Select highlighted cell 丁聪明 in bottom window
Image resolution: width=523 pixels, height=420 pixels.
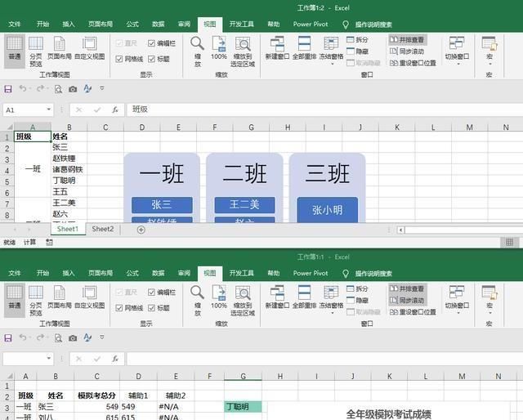point(243,407)
